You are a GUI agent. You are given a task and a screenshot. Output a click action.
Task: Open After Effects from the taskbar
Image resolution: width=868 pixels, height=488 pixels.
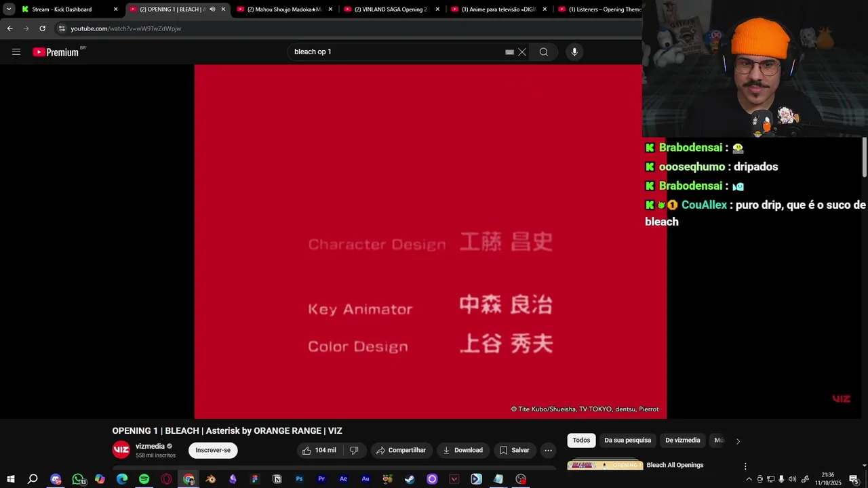[x=343, y=479]
